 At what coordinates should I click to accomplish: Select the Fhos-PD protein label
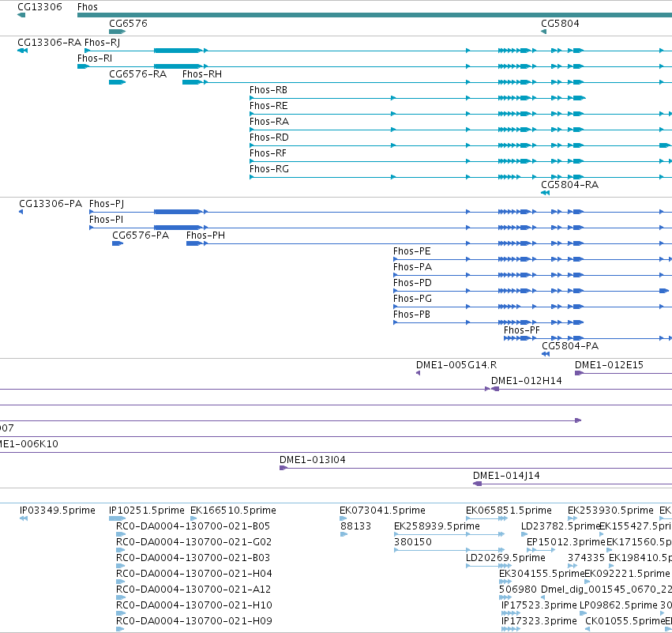coord(412,283)
